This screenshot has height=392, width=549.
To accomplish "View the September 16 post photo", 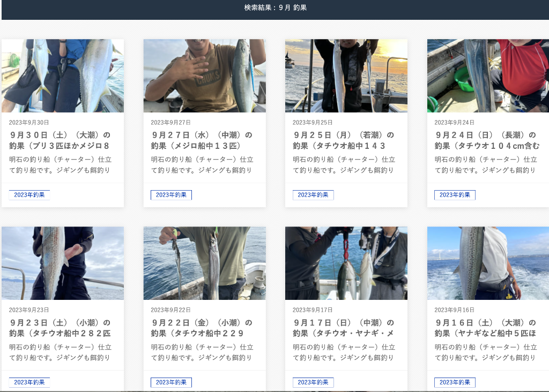I will (x=488, y=263).
